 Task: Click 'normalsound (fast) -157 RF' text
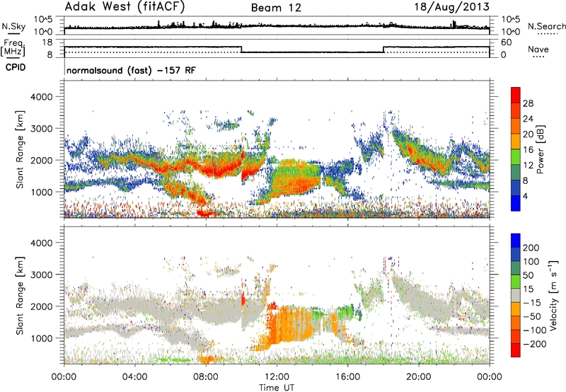(x=131, y=70)
